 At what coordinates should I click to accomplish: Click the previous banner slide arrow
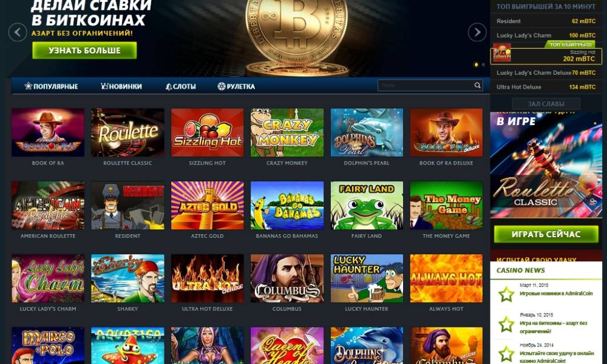18,33
